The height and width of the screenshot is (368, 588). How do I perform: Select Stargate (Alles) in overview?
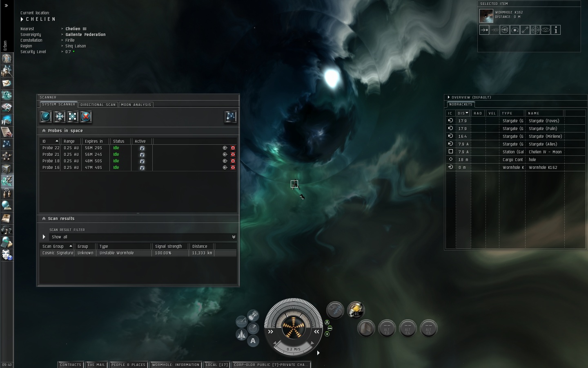click(515, 144)
